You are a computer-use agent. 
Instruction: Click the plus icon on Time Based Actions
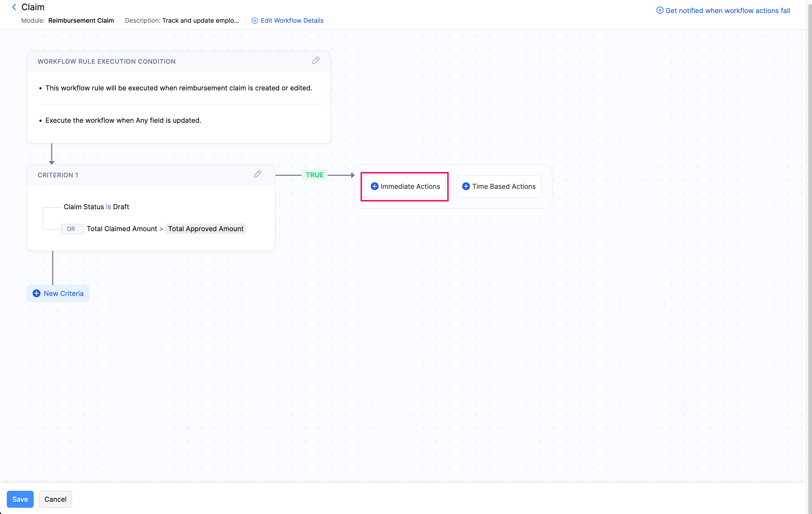(x=466, y=186)
